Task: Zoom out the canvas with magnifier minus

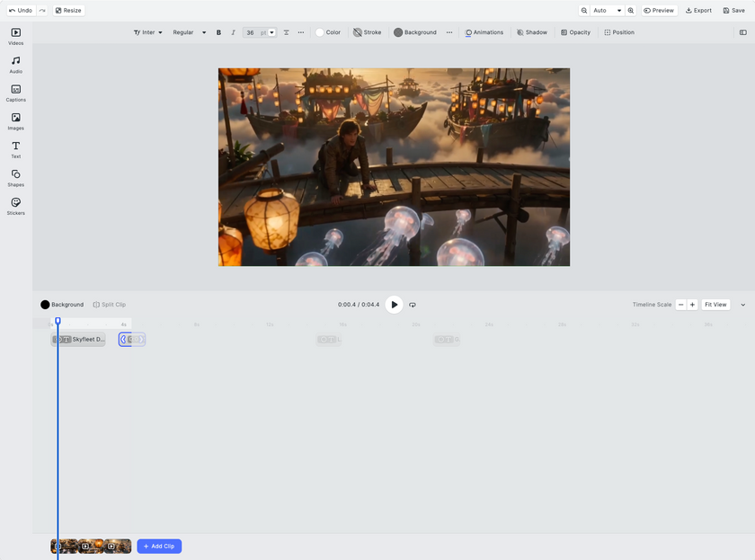Action: [584, 11]
